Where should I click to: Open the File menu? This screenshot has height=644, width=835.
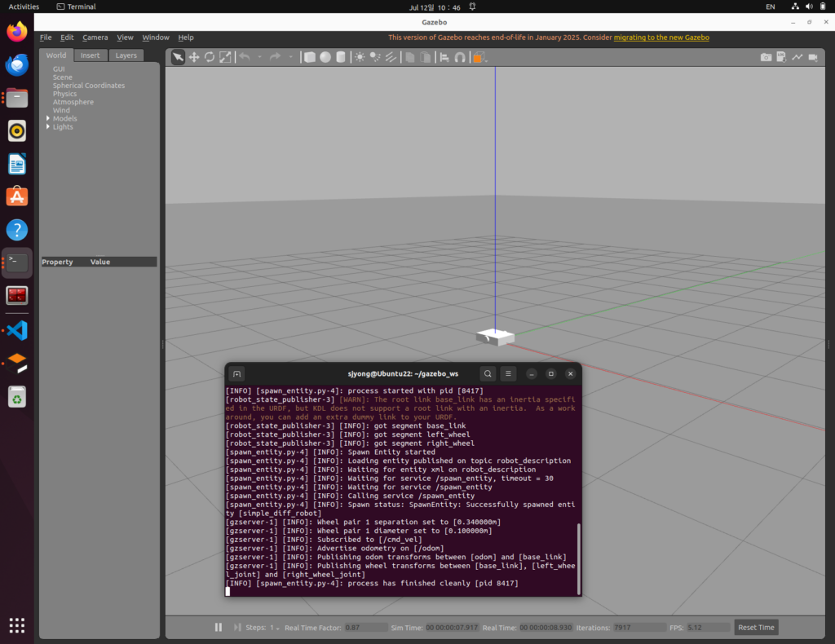click(x=46, y=37)
